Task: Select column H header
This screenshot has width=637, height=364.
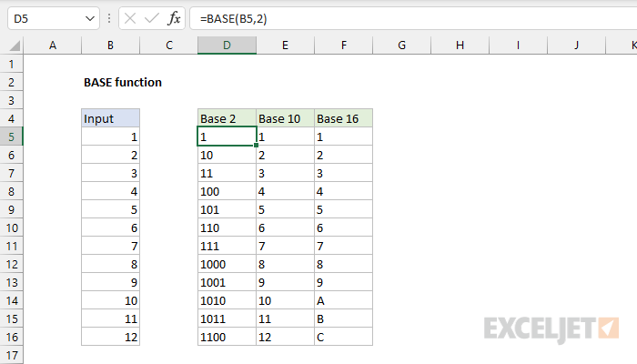Action: pyautogui.click(x=460, y=45)
